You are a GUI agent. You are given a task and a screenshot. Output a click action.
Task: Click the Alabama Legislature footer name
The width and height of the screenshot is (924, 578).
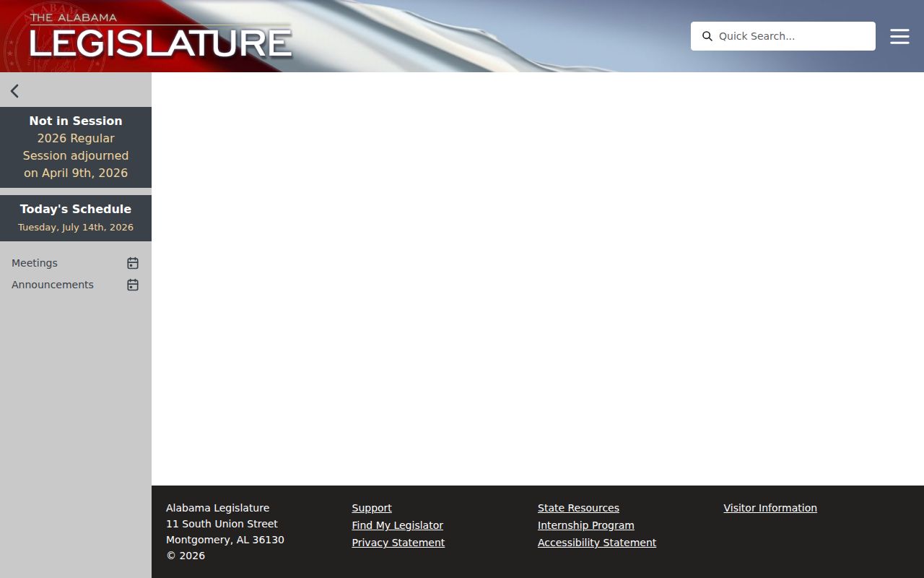(x=217, y=508)
